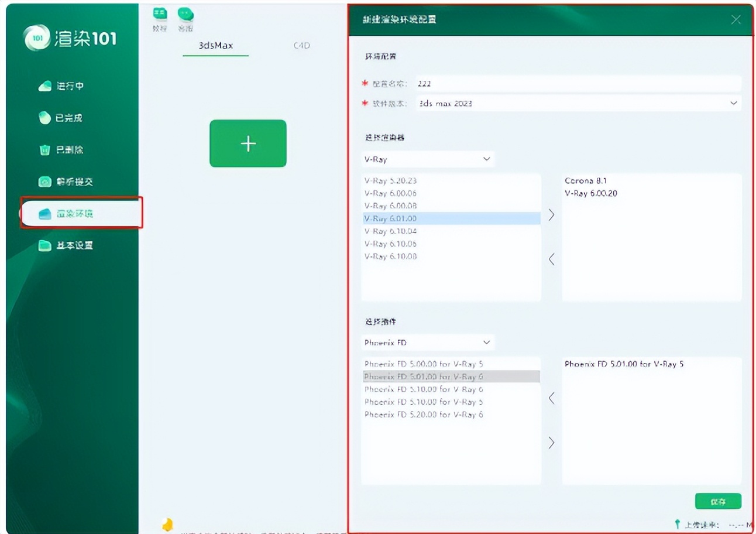Expand the 软件版本 dropdown showing 3ds max 2023
The height and width of the screenshot is (534, 756).
578,103
